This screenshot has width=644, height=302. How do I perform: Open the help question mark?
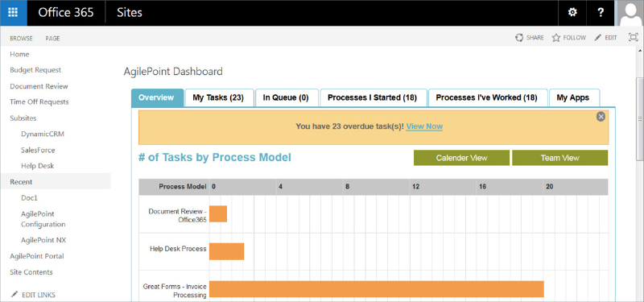click(x=601, y=13)
